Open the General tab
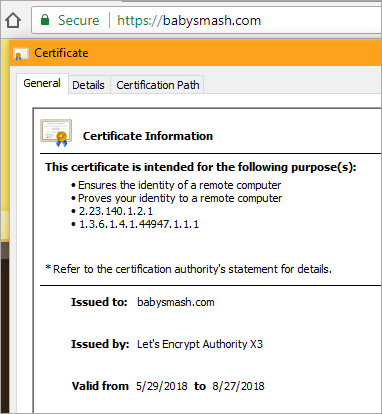The height and width of the screenshot is (414, 382). point(42,83)
